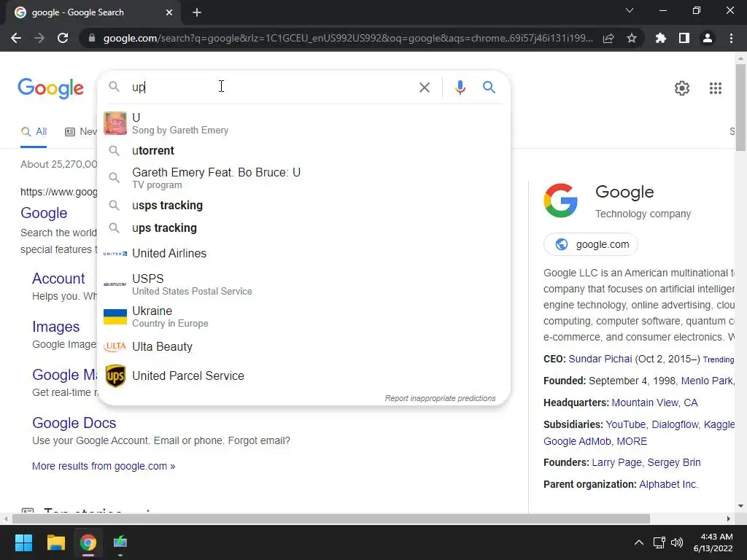The height and width of the screenshot is (560, 747).
Task: Choose the 'ups tracking' suggestion
Action: (303, 228)
